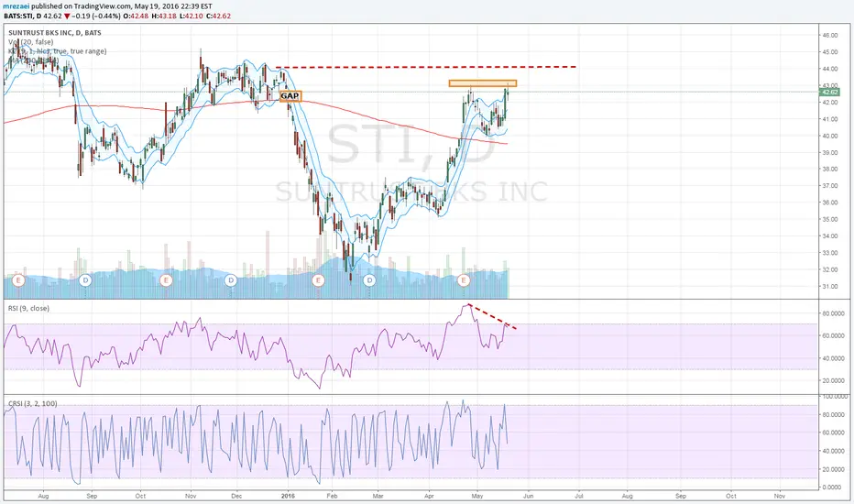Screen dimensions: 854x504
Task: Click the Apr label on the time axis
Action: click(x=429, y=497)
